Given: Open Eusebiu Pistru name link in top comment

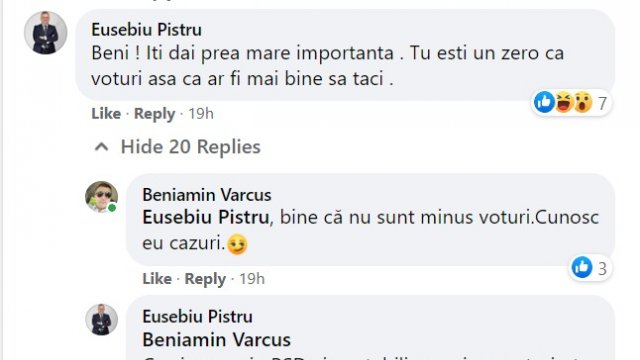Looking at the screenshot, I should pos(147,30).
